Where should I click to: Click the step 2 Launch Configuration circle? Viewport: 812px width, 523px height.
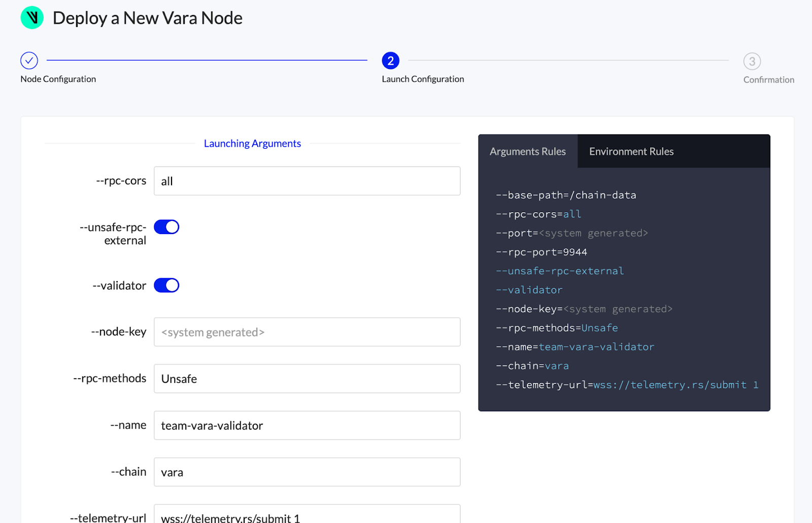[x=390, y=61]
